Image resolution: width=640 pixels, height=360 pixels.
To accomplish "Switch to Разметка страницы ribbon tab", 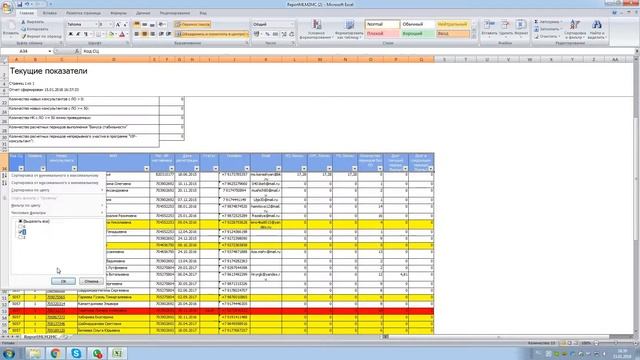I will (x=83, y=13).
